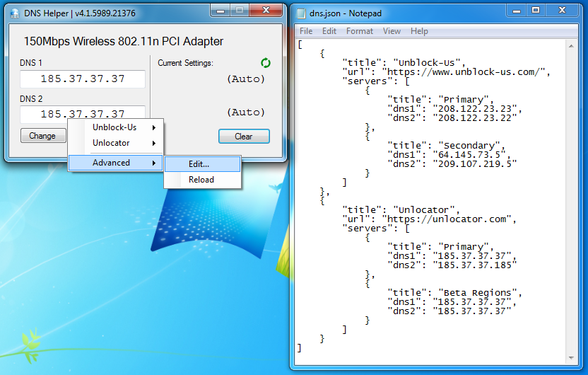Choose Reload from the Advanced submenu
588x375 pixels.
(203, 180)
